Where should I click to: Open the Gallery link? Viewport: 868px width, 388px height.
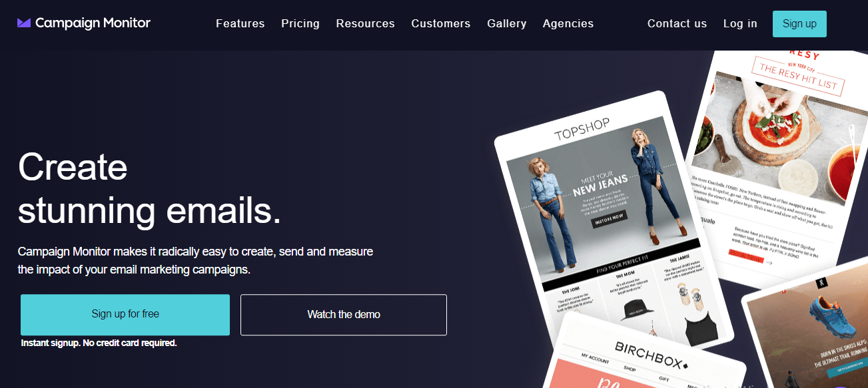pos(507,23)
